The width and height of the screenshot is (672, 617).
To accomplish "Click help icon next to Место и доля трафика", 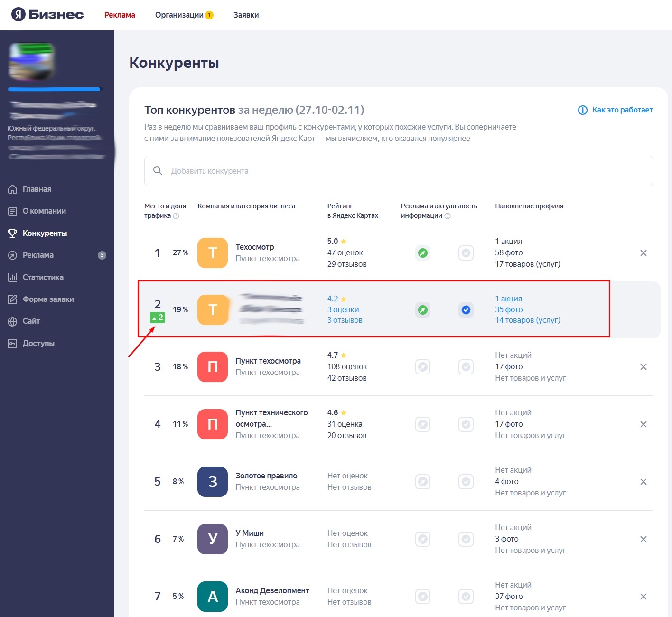I will tap(176, 216).
